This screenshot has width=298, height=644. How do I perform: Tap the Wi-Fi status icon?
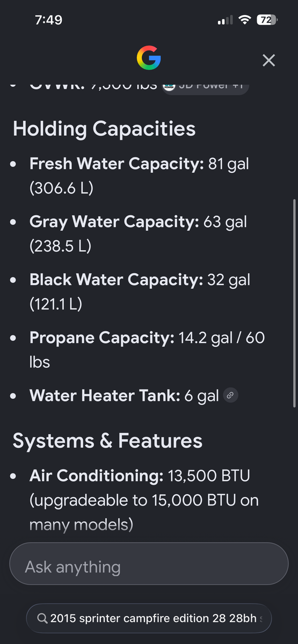click(x=245, y=20)
